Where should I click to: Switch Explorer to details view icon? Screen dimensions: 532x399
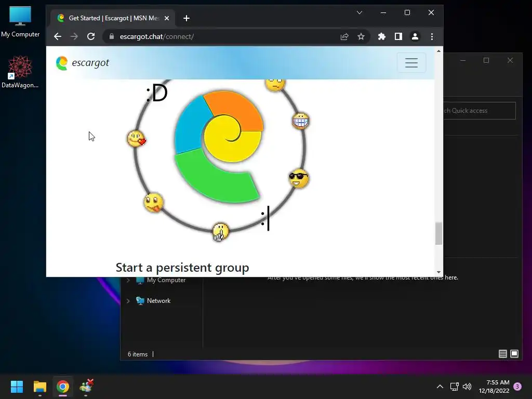pyautogui.click(x=503, y=354)
